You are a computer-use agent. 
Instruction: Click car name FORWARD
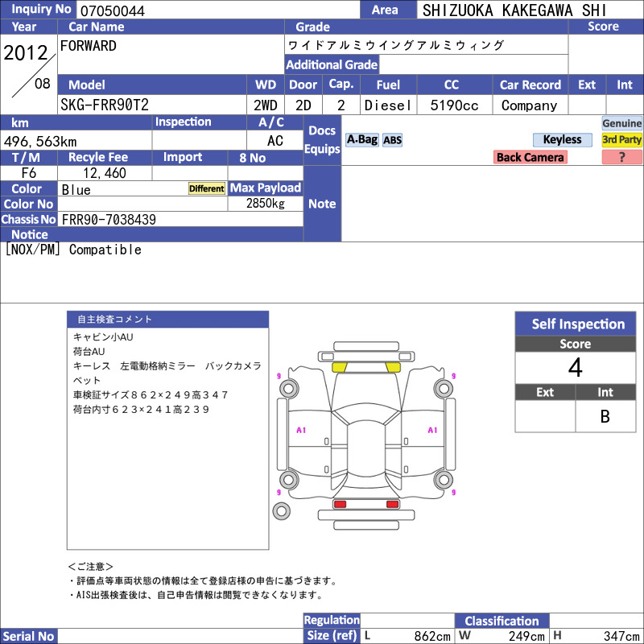[89, 46]
